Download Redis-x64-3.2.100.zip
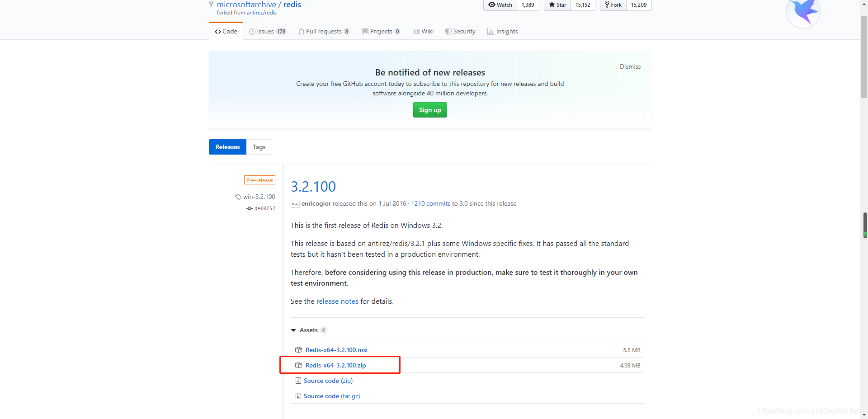868x419 pixels. 335,365
